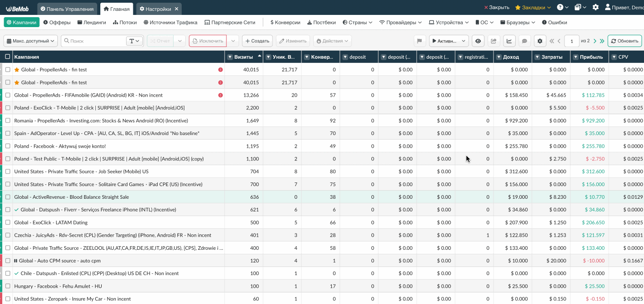Open the help question-mark dropdown
644x304 pixels.
[563, 8]
